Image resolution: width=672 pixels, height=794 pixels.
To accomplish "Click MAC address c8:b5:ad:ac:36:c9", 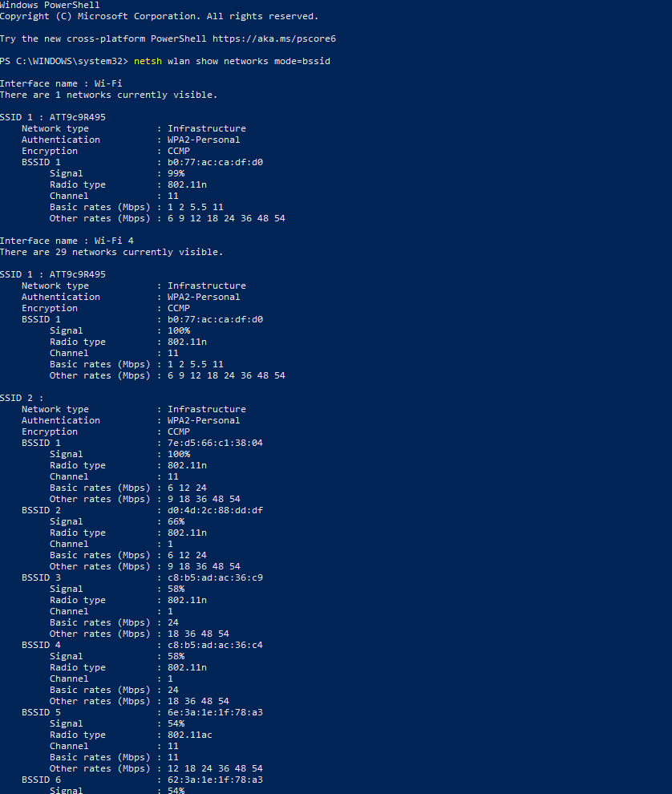I will [x=215, y=577].
